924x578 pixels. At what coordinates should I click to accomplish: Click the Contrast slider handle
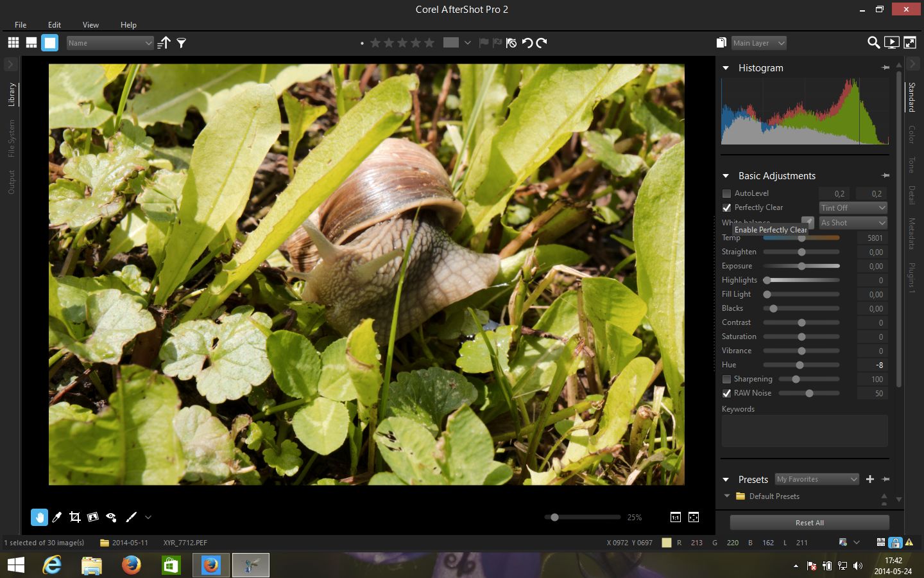point(801,322)
